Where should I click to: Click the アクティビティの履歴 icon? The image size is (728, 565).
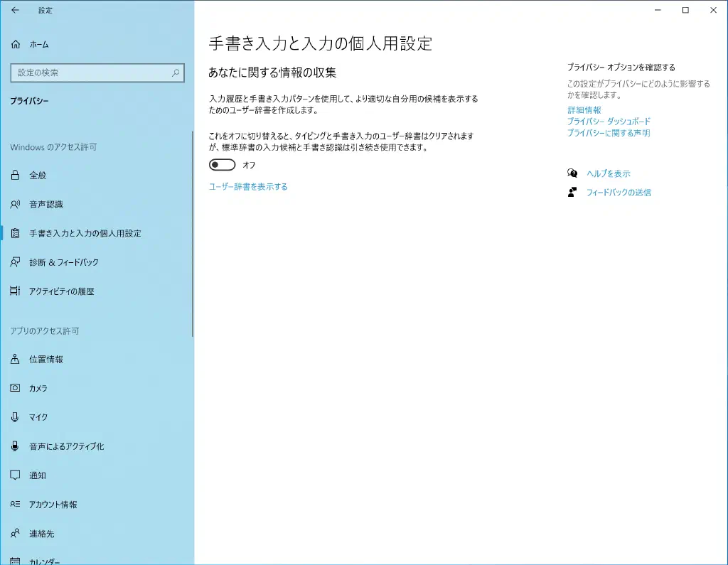[x=15, y=291]
